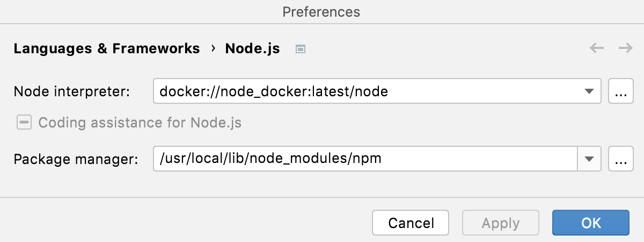Focus the npm package manager path field
Viewport: 644px width, 242px height.
[x=365, y=159]
